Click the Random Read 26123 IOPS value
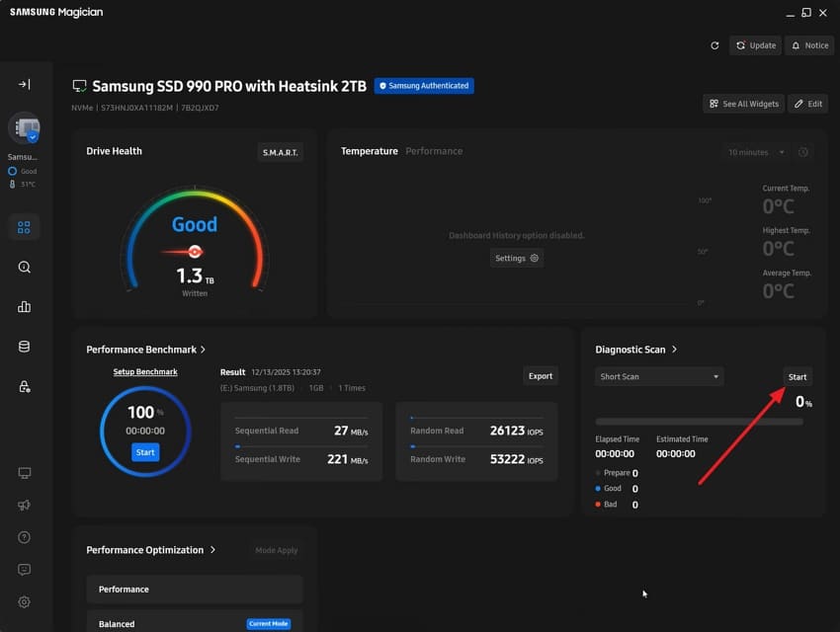Screen dimensions: 840x632 tap(517, 431)
